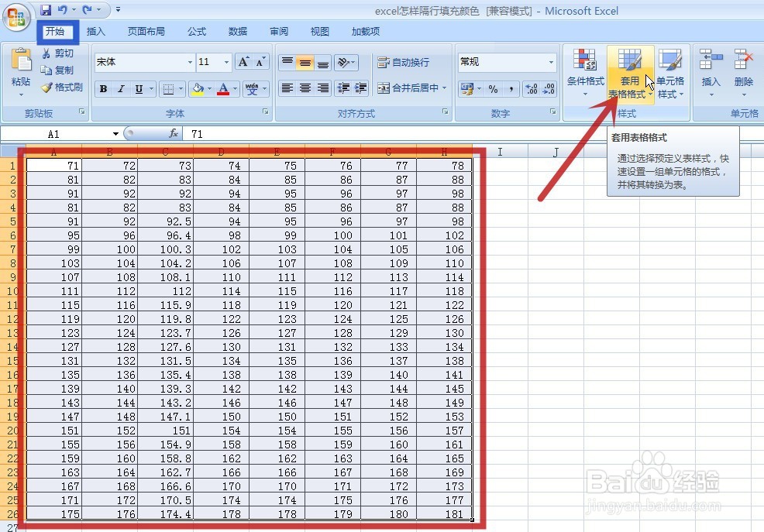The width and height of the screenshot is (764, 532).
Task: Click into the formula bar showing 71
Action: coord(473,134)
